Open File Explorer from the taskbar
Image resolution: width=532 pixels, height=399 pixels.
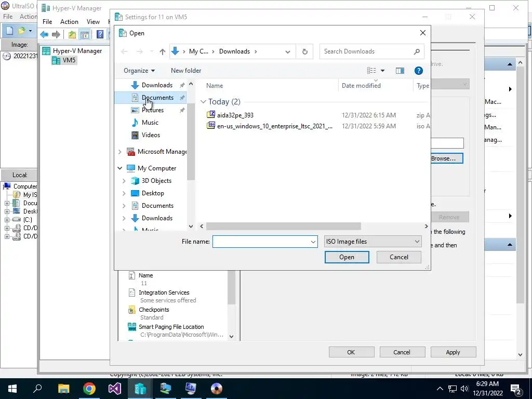tap(64, 389)
